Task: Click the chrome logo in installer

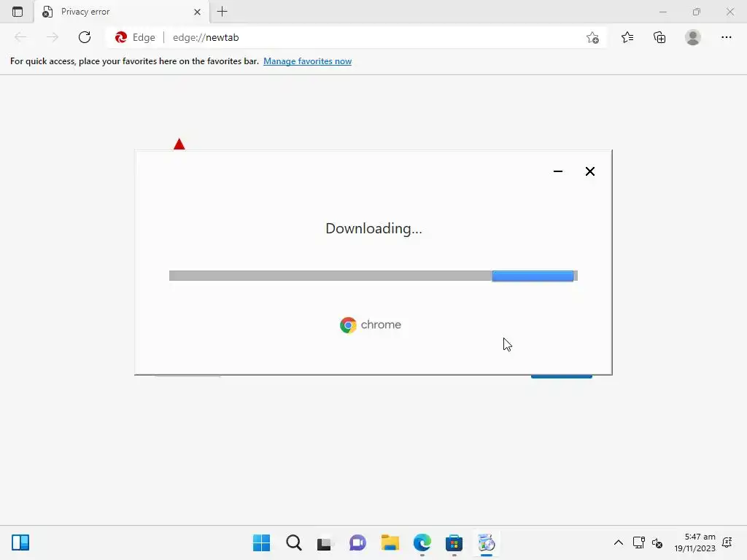Action: pos(370,324)
